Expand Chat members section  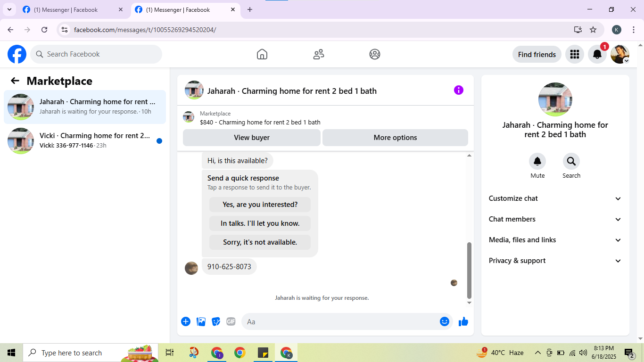555,219
